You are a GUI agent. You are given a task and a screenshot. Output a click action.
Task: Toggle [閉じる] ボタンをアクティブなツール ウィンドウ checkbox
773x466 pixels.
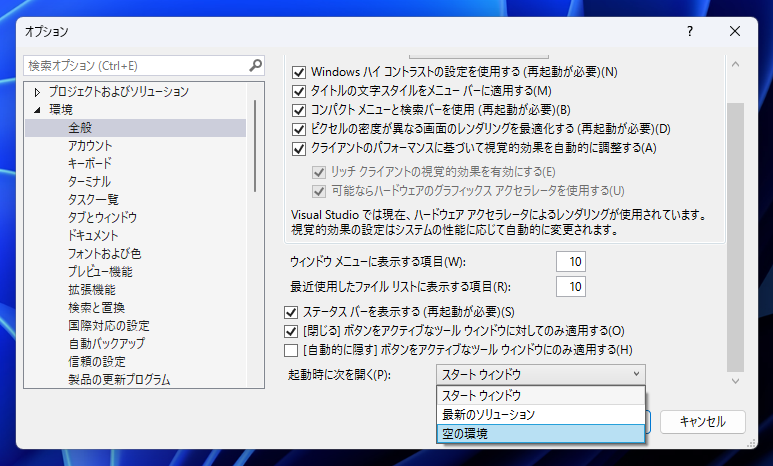click(291, 331)
